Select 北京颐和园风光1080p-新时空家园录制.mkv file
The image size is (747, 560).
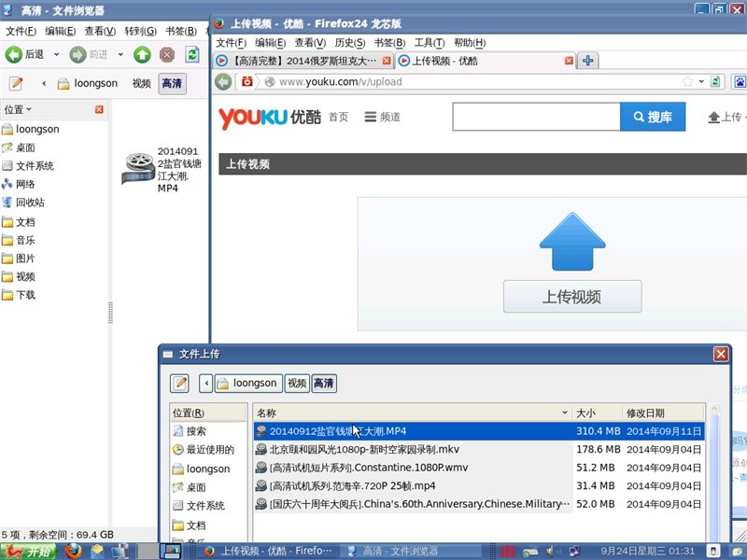pos(479,449)
